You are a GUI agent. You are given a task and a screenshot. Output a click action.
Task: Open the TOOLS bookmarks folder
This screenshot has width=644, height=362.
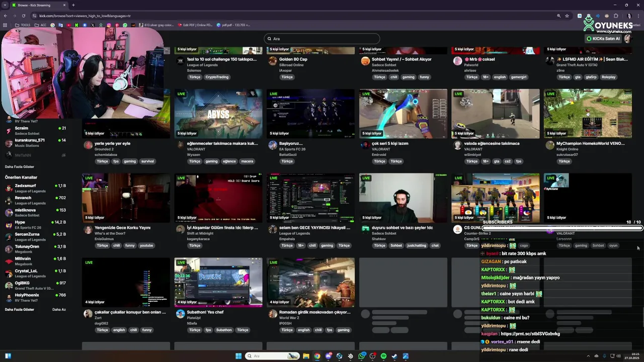(x=23, y=25)
